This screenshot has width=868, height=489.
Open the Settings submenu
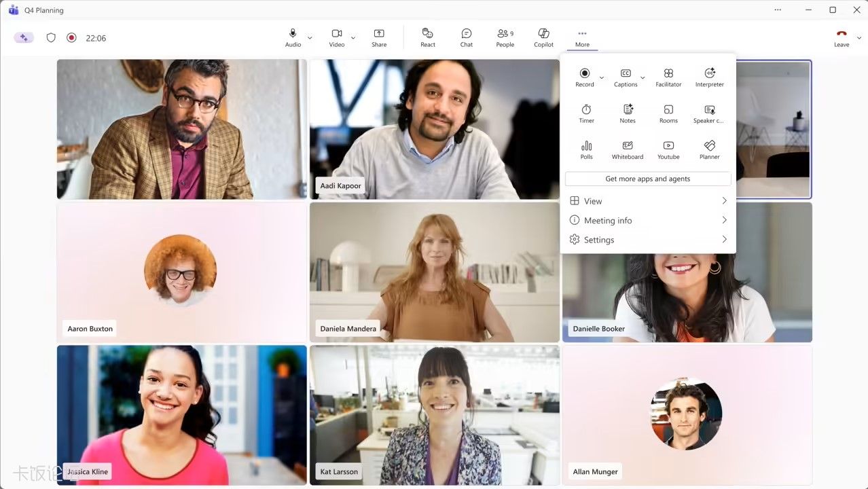648,240
